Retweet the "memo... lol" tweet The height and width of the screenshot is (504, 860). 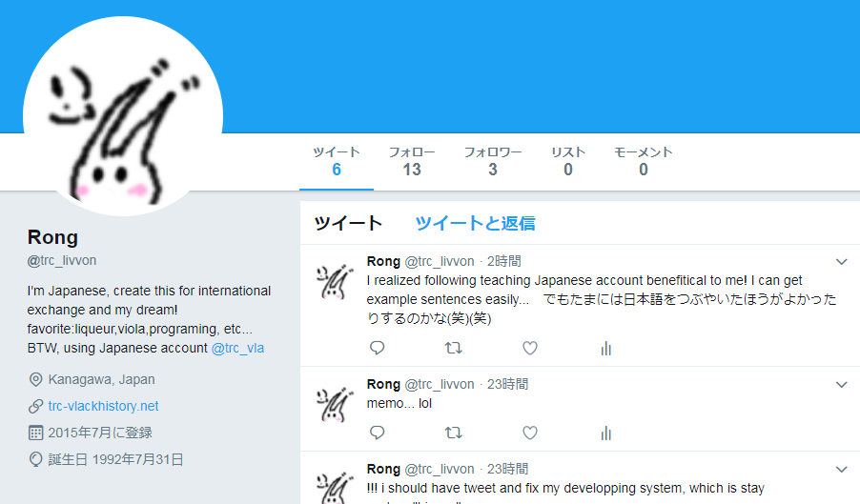point(454,433)
